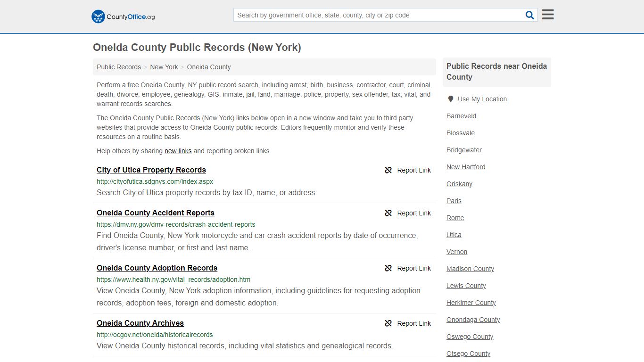Open Otsego County link

[468, 354]
